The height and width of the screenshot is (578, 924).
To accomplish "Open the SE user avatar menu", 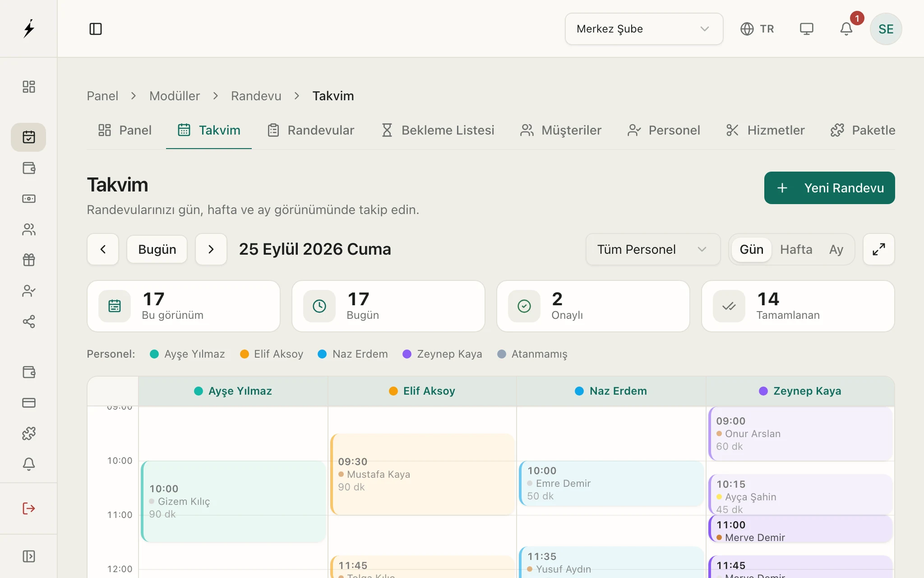I will (x=886, y=29).
